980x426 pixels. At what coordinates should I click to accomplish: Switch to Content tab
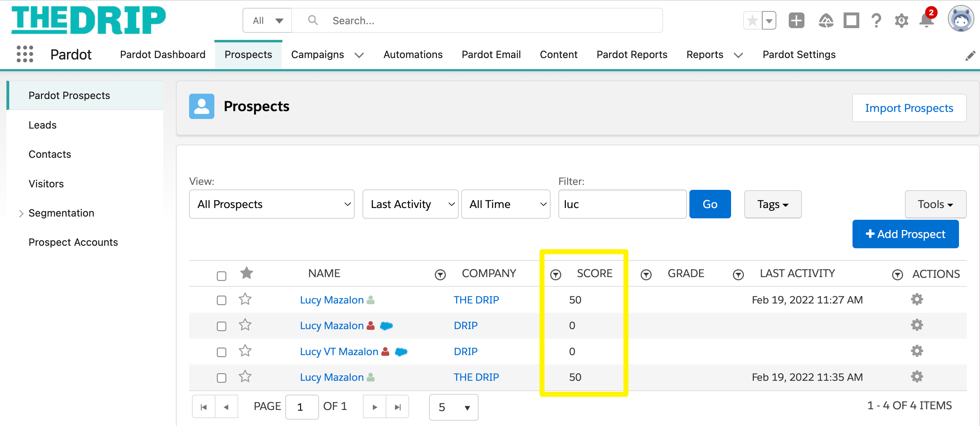(558, 54)
